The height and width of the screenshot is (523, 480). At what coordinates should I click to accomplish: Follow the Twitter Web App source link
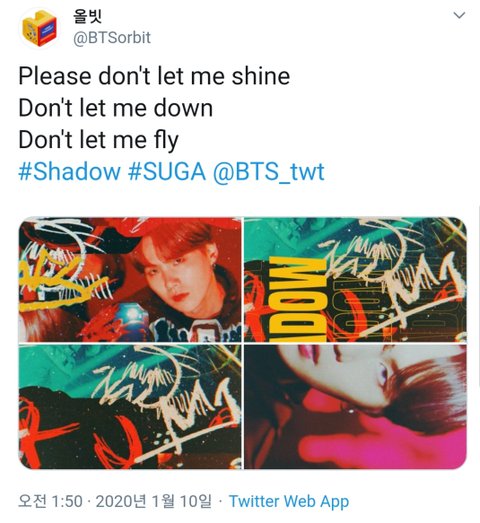[289, 502]
